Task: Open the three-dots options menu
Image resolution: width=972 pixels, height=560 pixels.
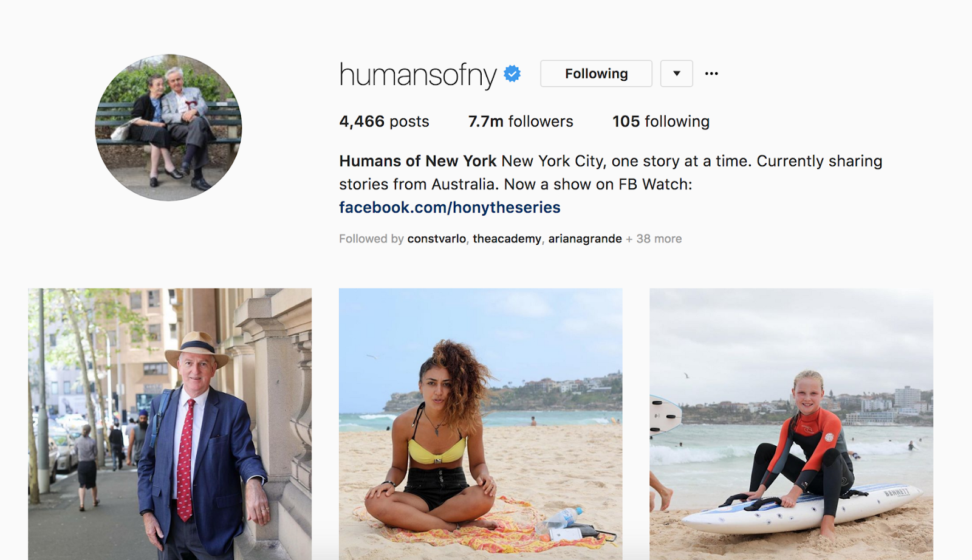Action: 711,73
